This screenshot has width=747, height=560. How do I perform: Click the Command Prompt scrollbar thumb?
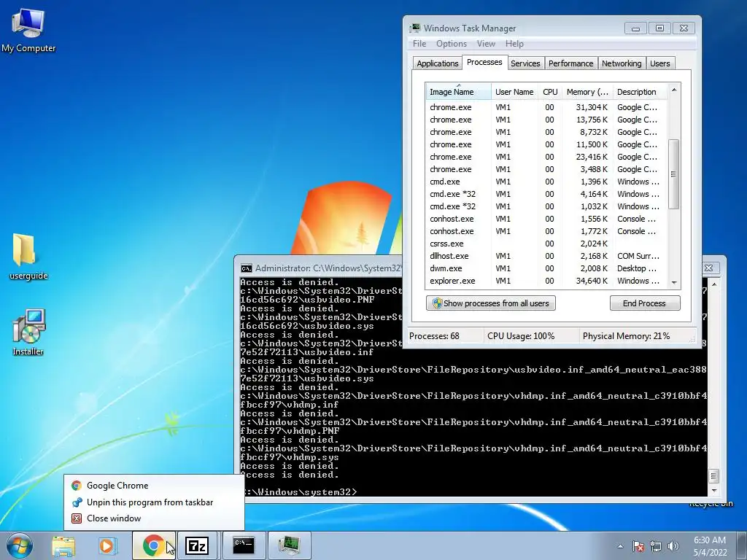click(713, 475)
